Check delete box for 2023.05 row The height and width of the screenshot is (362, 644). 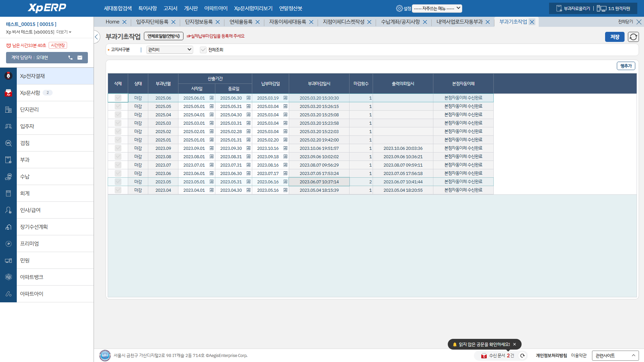click(118, 182)
